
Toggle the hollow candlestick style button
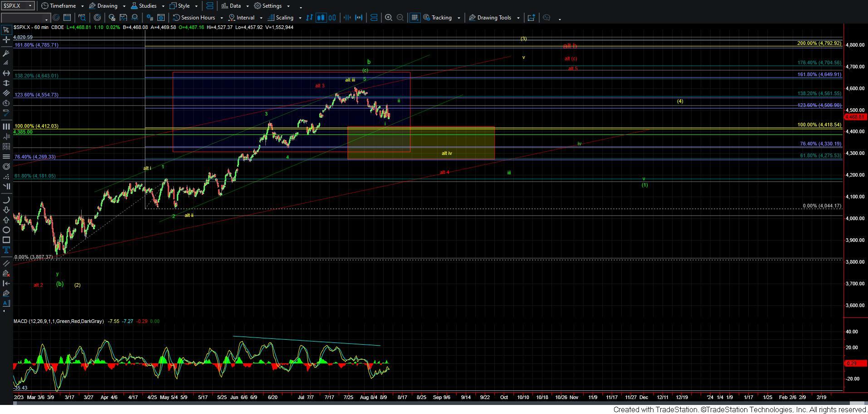(x=332, y=18)
